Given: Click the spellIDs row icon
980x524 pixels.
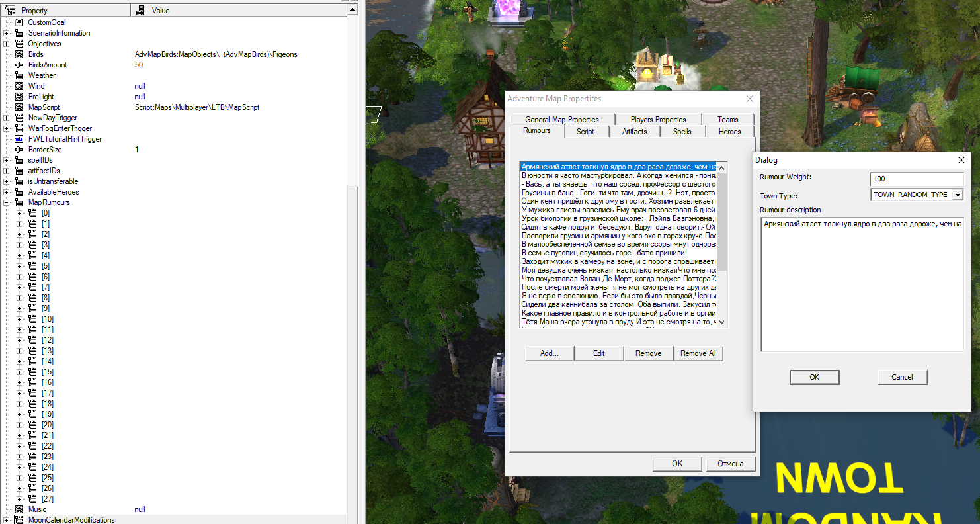Looking at the screenshot, I should (x=19, y=160).
